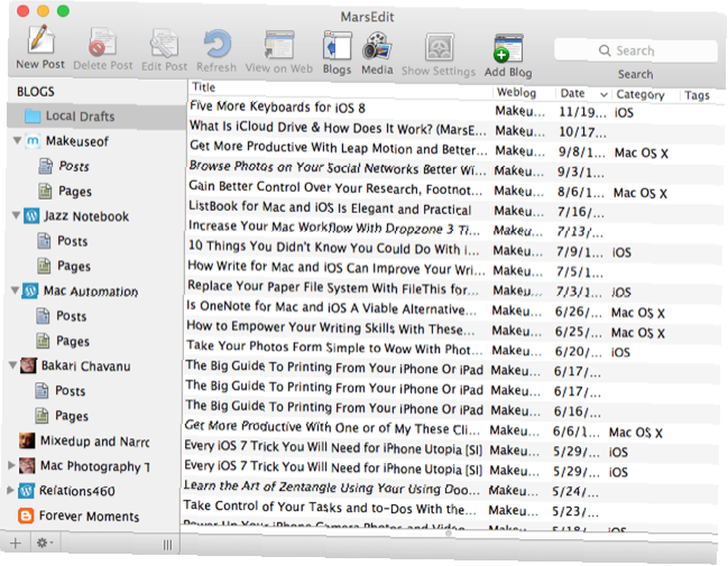Select the Forever Moments Blogger icon
This screenshot has width=728, height=566.
point(25,515)
